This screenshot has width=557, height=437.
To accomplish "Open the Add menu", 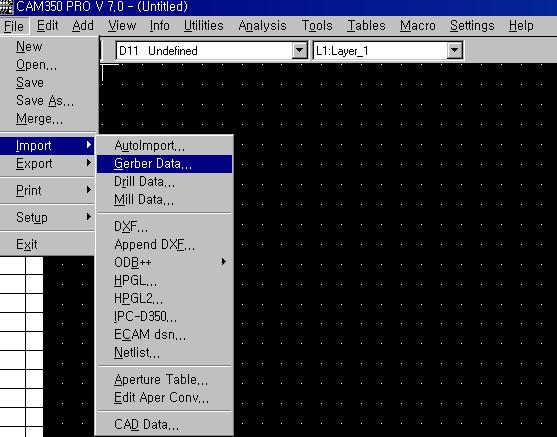I will click(83, 26).
